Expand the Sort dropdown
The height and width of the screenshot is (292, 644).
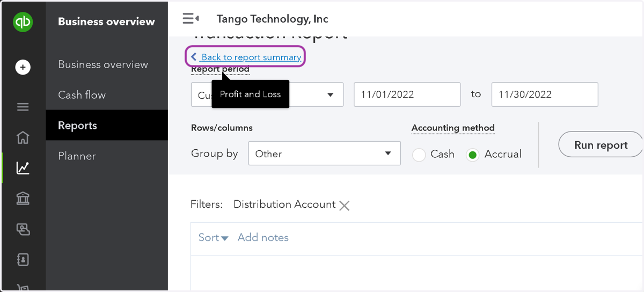[x=213, y=238]
